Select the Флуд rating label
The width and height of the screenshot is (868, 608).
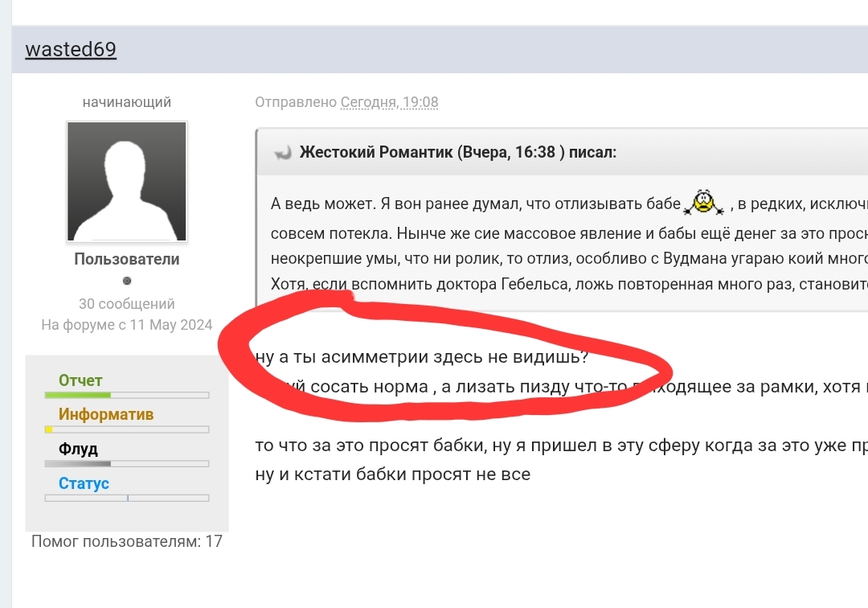(x=78, y=449)
